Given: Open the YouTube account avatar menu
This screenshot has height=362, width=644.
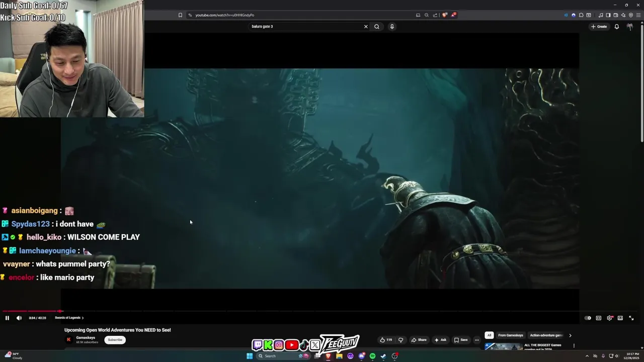Looking at the screenshot, I should [x=629, y=27].
